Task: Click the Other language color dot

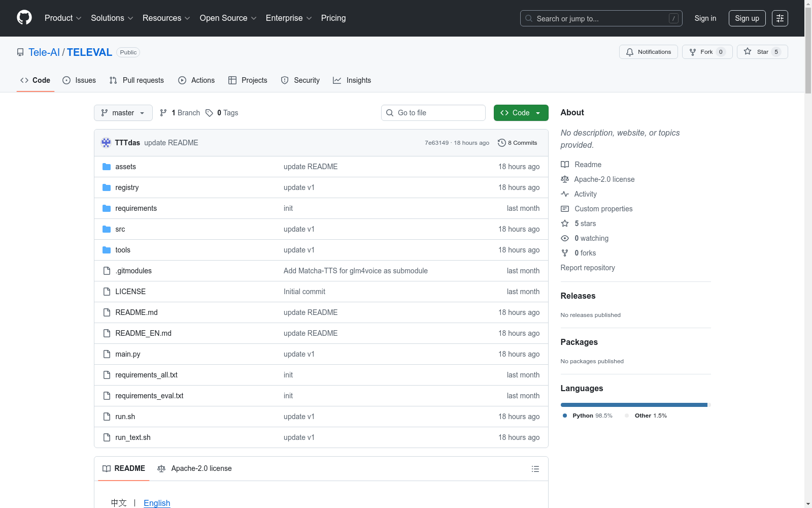Action: (x=627, y=416)
